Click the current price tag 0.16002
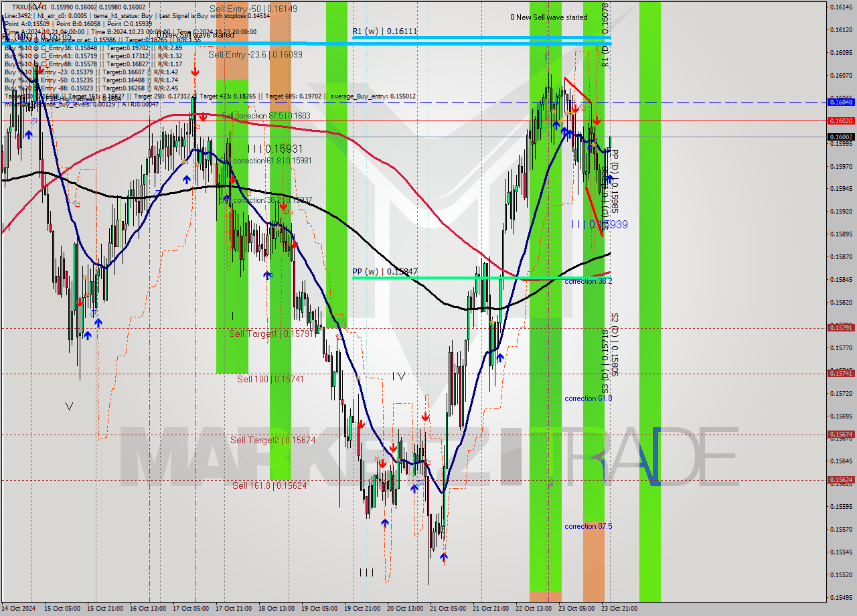This screenshot has height=616, width=857. 841,137
